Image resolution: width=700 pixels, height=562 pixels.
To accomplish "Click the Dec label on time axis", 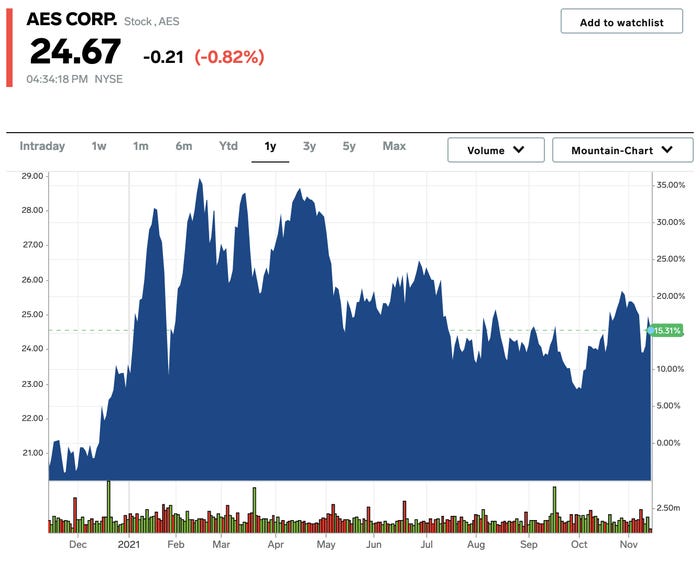I will [x=78, y=545].
